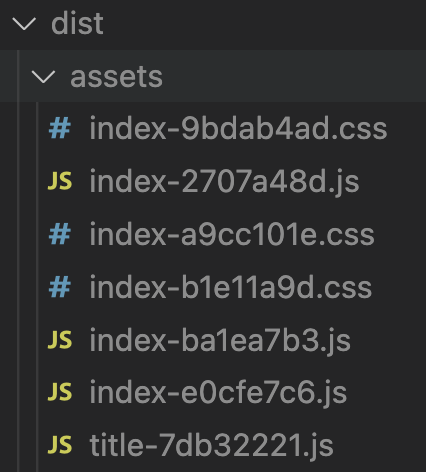
Task: Click the CSS icon beside index-a9cc101e.css
Action: [60, 234]
